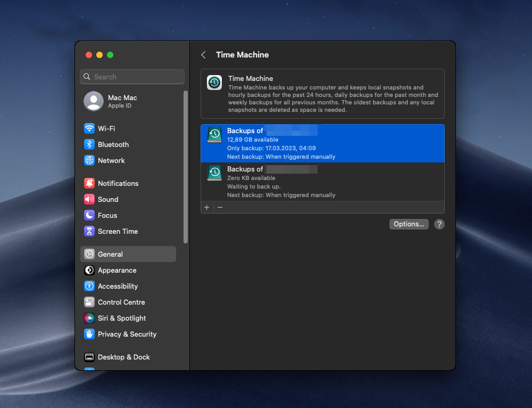Click the Sound speaker icon
Viewport: 532px width, 408px height.
tap(89, 199)
